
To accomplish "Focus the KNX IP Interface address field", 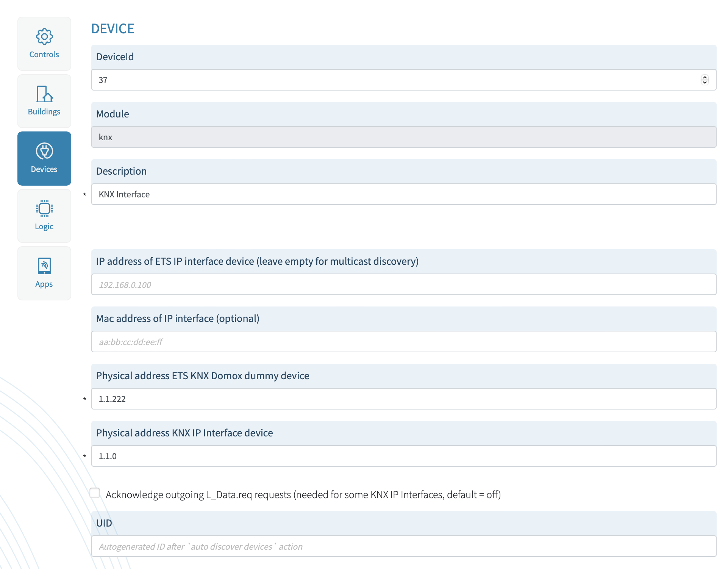I will [x=404, y=456].
